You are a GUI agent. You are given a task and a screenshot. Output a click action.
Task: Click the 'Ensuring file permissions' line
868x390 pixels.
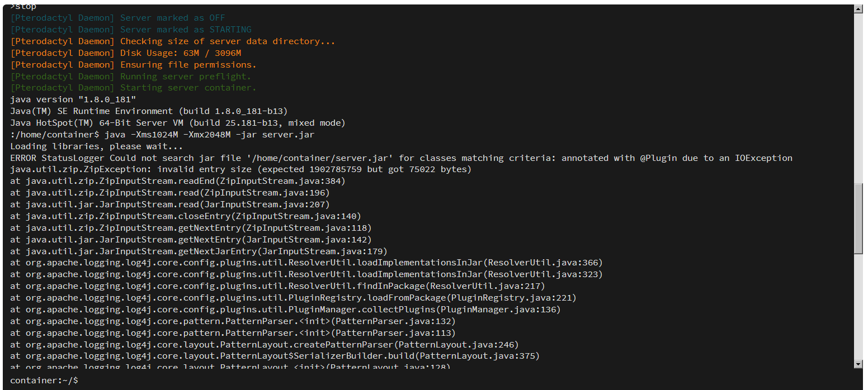133,65
